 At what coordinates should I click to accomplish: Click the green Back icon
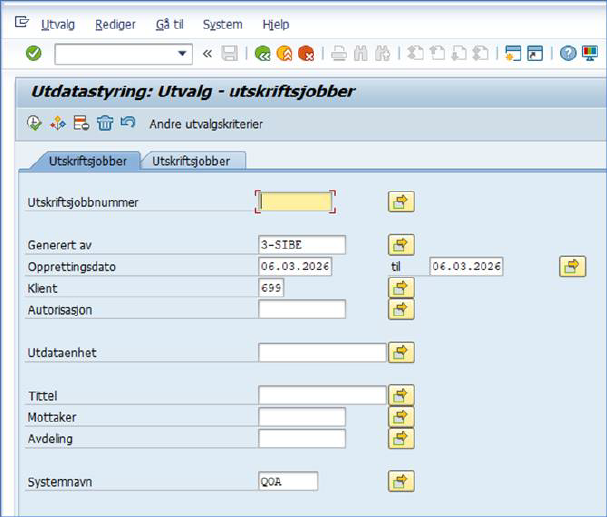262,53
